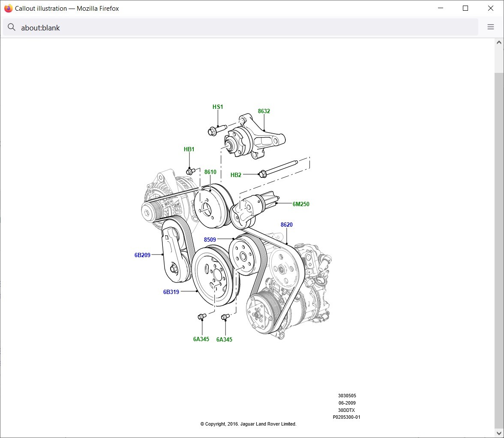
Task: Click the Jaguar Land Rover copyright text
Action: click(249, 424)
